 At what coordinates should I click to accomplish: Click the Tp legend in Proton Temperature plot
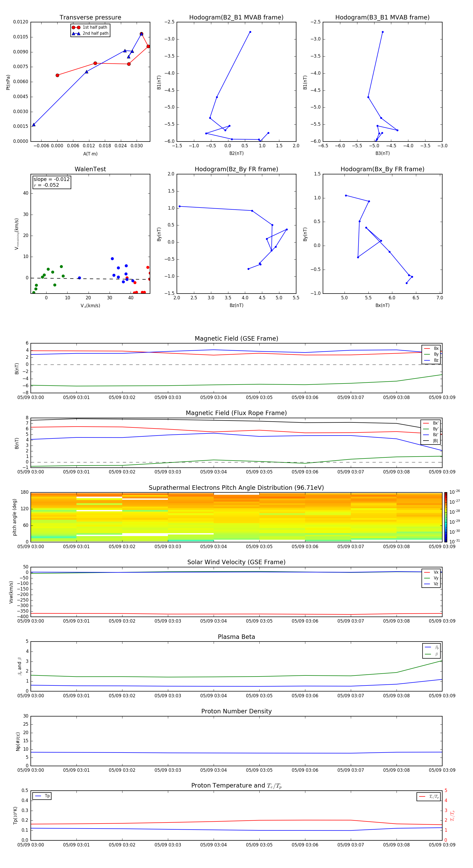coord(42,796)
